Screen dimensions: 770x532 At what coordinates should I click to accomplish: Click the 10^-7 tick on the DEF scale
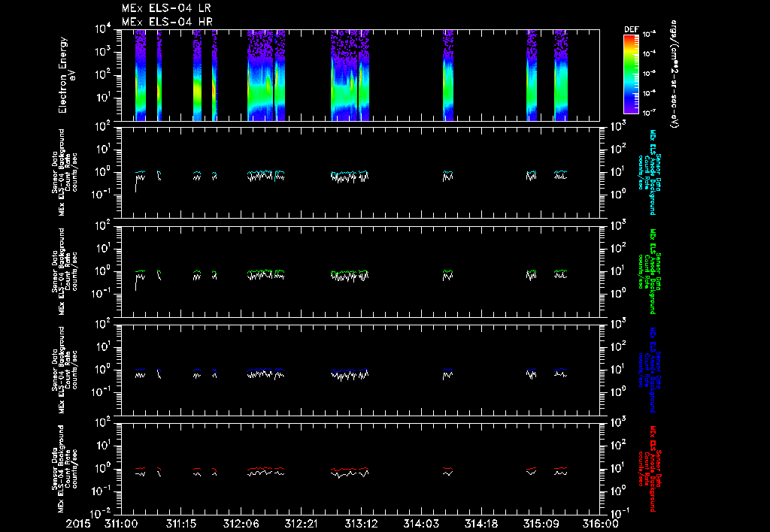649,113
